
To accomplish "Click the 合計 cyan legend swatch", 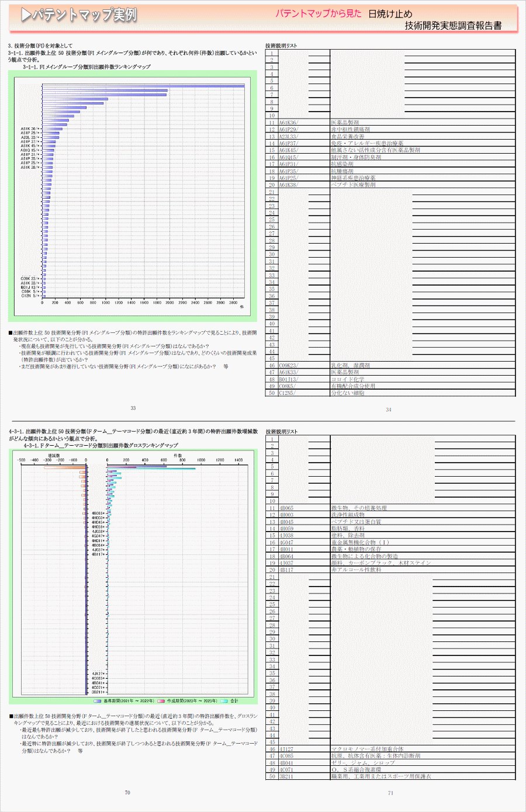I will (x=224, y=701).
